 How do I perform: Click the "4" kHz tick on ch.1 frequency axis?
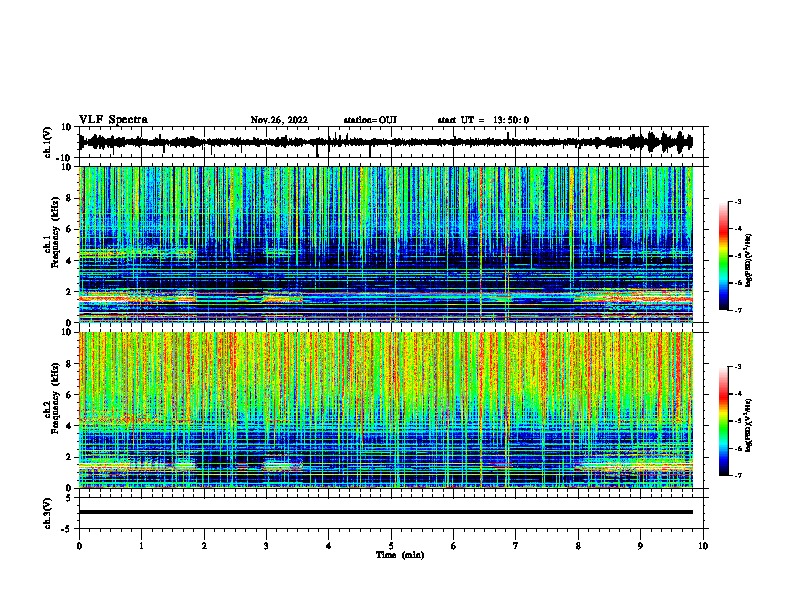coord(70,261)
